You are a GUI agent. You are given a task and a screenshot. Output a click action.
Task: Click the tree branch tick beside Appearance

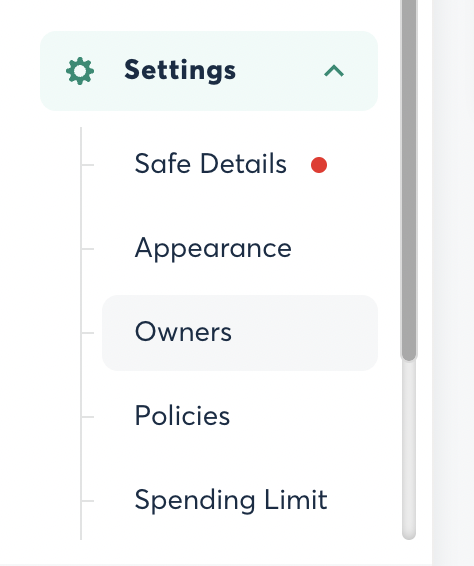coord(88,249)
